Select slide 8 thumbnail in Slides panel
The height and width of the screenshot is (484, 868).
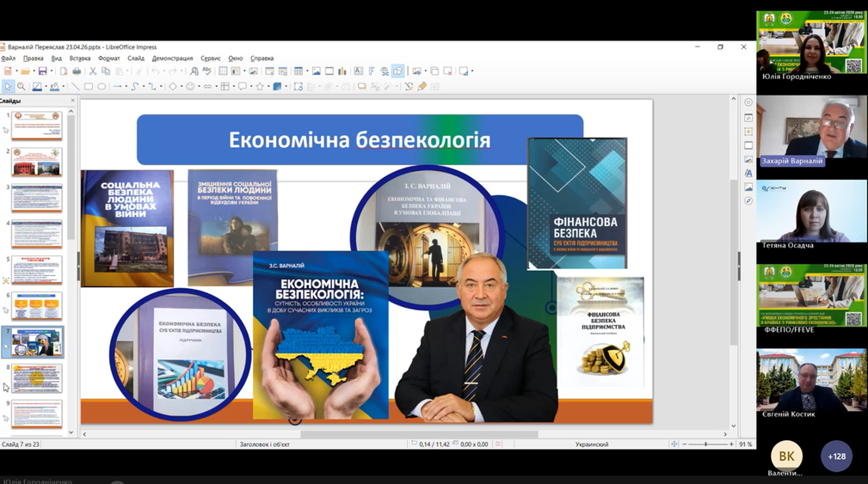pyautogui.click(x=37, y=377)
